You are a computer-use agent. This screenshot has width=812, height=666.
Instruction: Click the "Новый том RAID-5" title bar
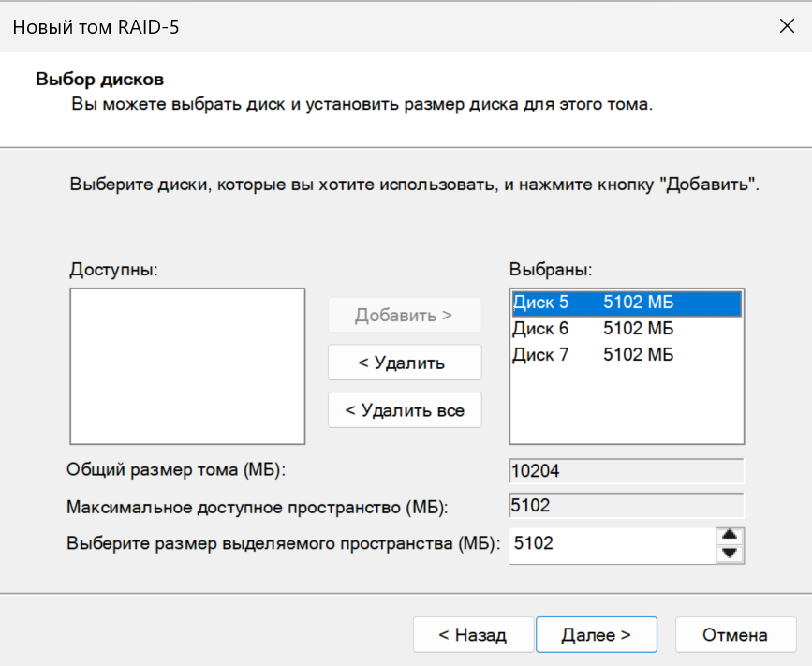375,26
